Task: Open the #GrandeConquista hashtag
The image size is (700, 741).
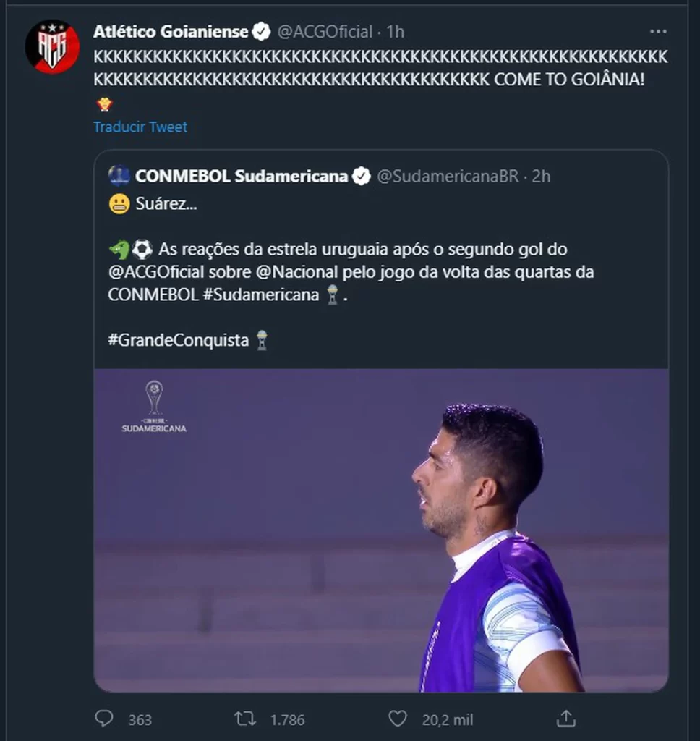Action: point(179,340)
